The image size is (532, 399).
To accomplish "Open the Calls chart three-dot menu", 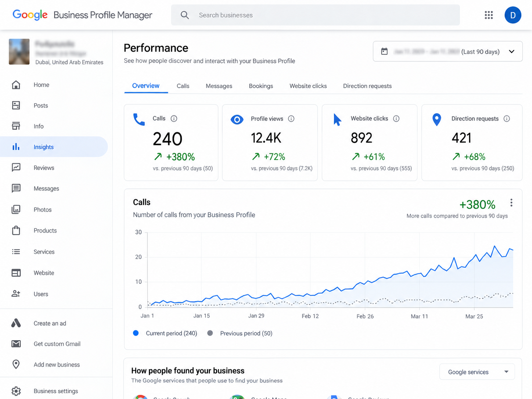I will pyautogui.click(x=511, y=203).
